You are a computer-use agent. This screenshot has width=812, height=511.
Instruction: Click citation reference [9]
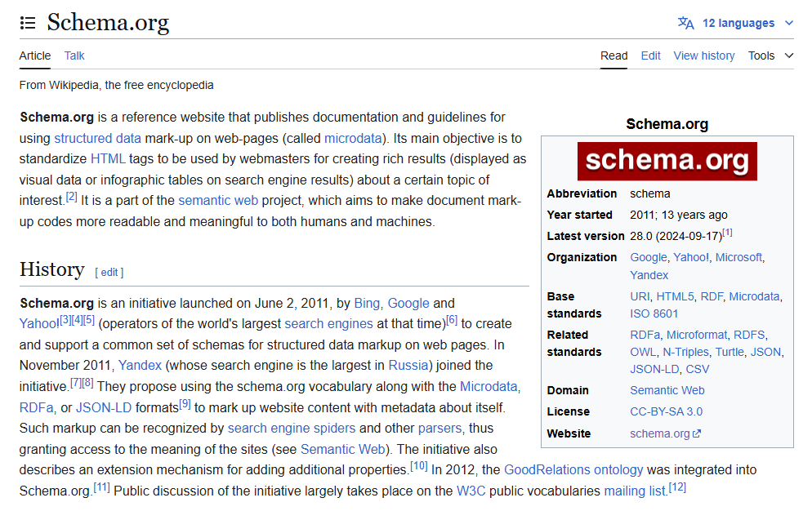185,404
